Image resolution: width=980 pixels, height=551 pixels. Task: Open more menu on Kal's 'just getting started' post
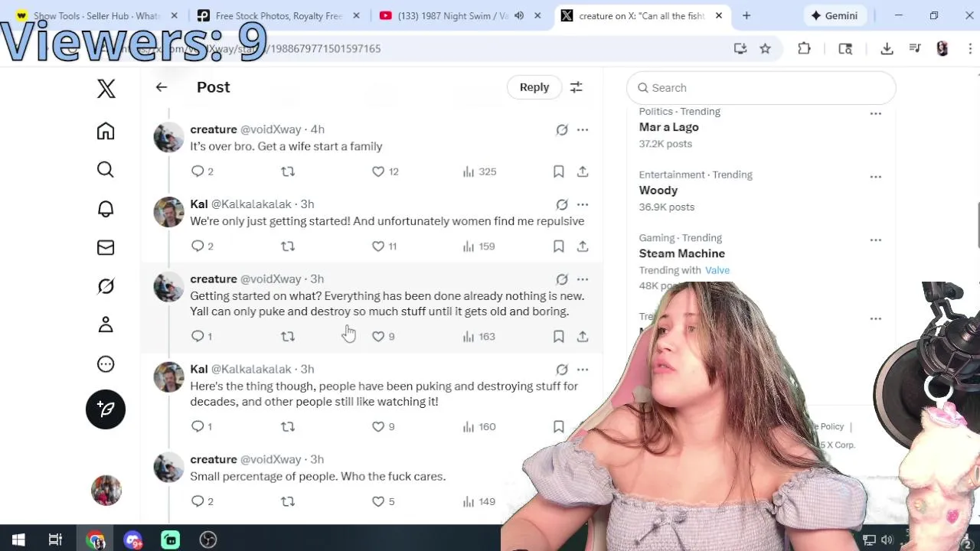point(583,204)
